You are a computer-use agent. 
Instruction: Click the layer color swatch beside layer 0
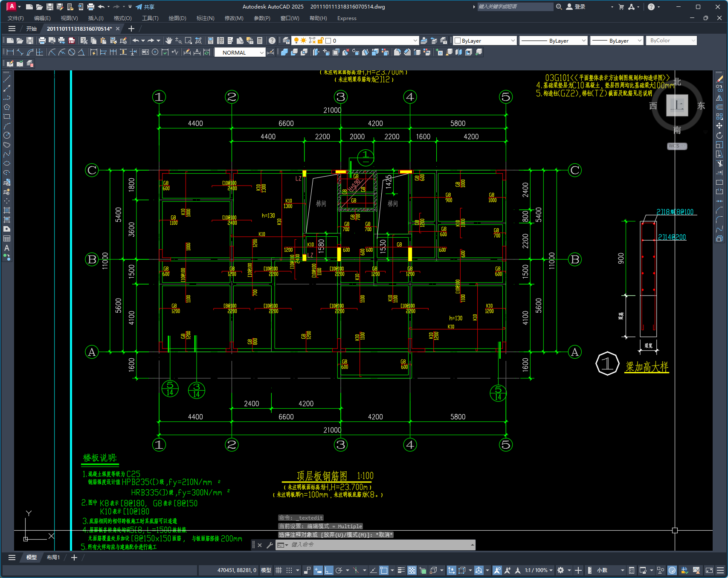pos(328,41)
